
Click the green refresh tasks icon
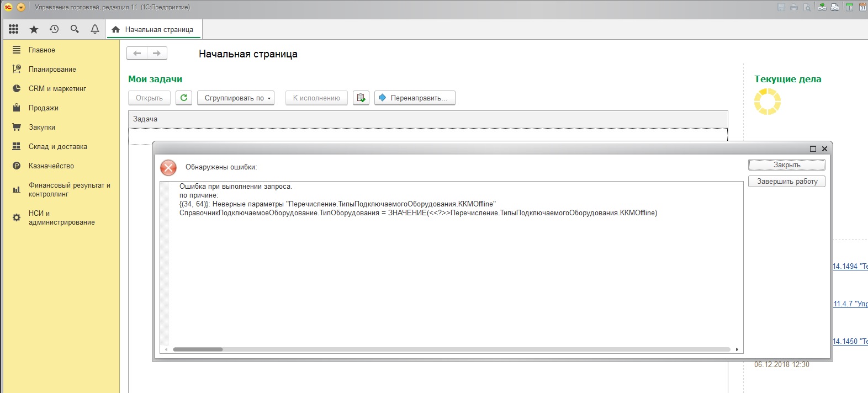[x=184, y=98]
